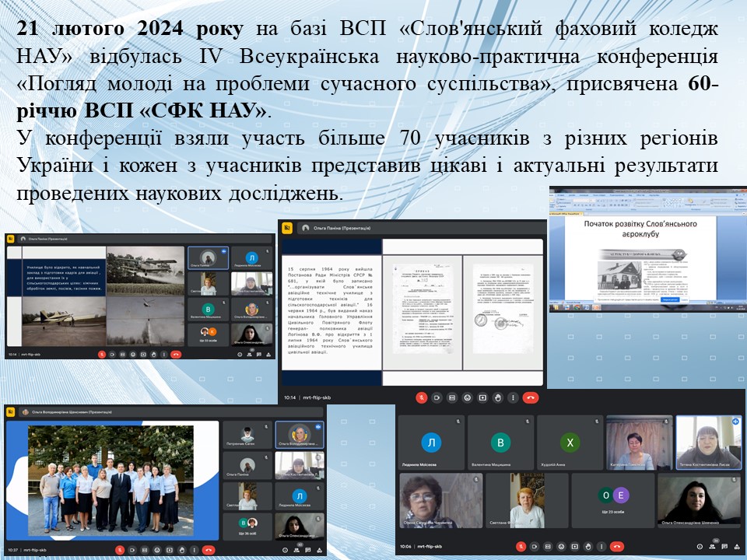Show people panel in the 10:37 meeting
747x560 pixels.
pyautogui.click(x=296, y=550)
